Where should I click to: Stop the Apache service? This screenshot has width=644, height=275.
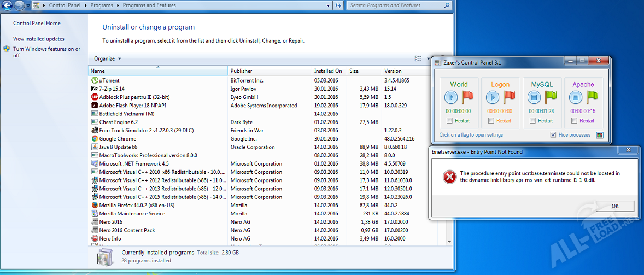[x=575, y=97]
